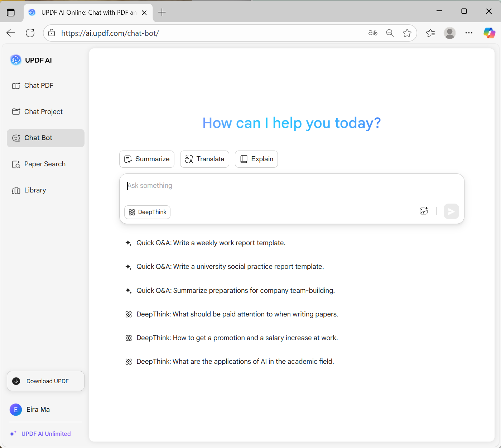Click the address bar URL
The width and height of the screenshot is (501, 448).
click(110, 33)
